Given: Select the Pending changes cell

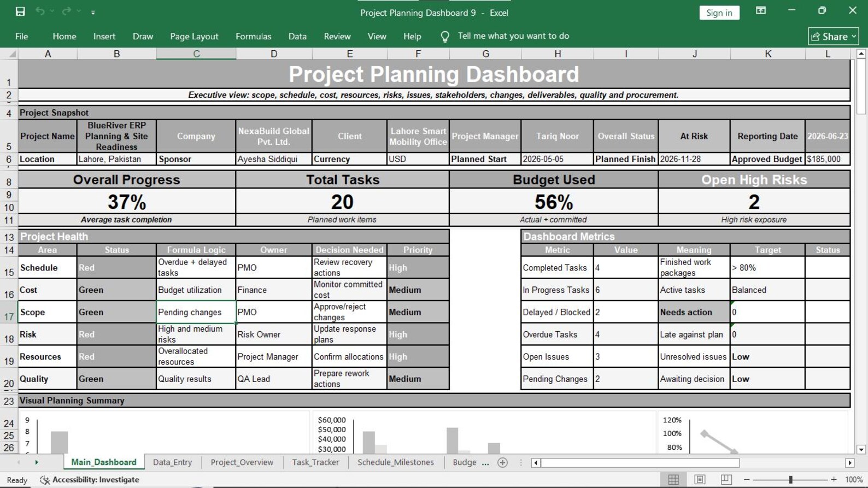Looking at the screenshot, I should click(196, 312).
